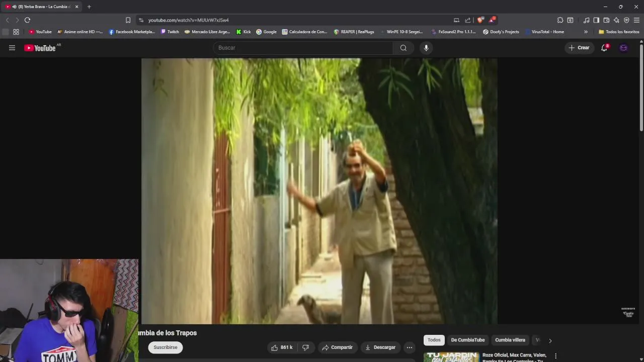Reload the page in browser toolbar

point(27,20)
